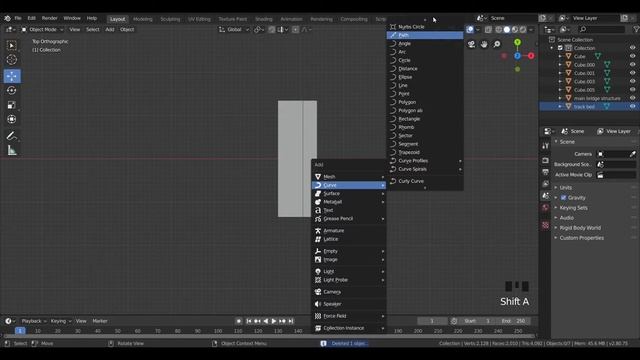Screen dimensions: 640x360
Task: Click the green Y axis on navigation gizmo
Action: click(x=518, y=42)
